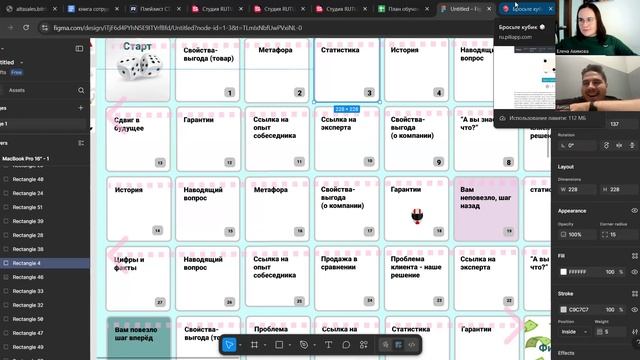The width and height of the screenshot is (640, 360).
Task: Edit the height H 228 field
Action: coord(619,189)
